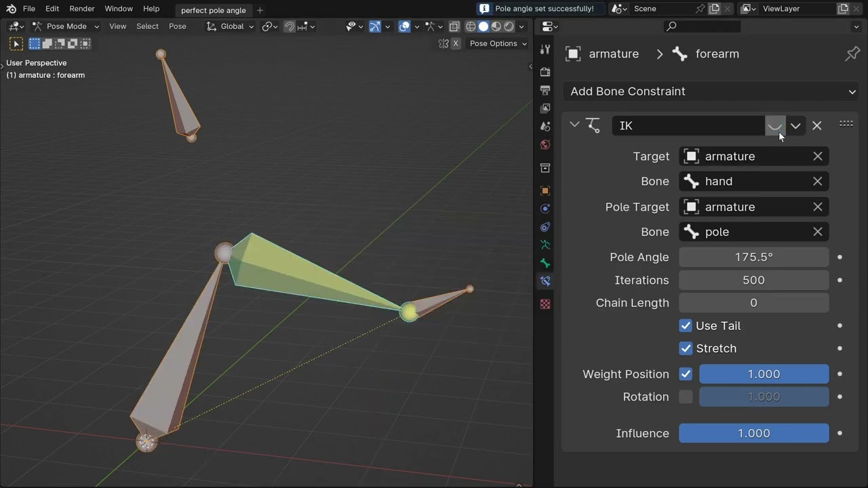
Task: Open the Bone Constraint properties tab
Action: click(x=545, y=281)
